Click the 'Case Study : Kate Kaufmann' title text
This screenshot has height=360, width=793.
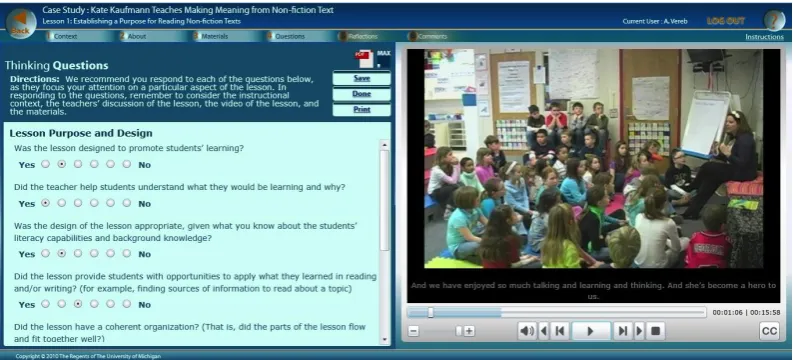coord(188,10)
